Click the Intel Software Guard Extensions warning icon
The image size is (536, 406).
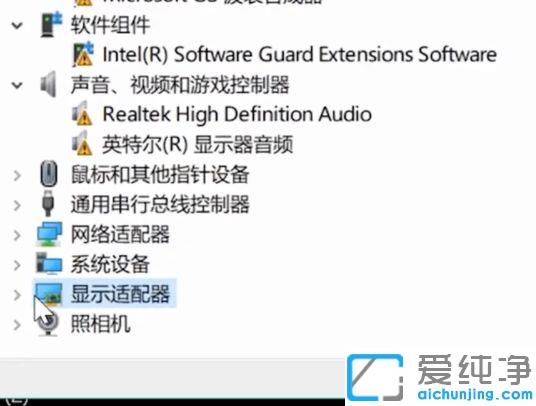[83, 54]
